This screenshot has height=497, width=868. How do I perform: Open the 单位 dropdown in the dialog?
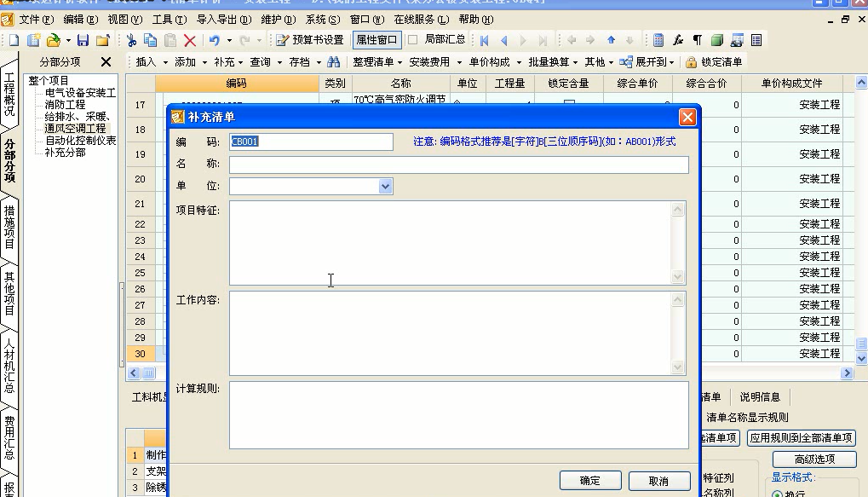tap(385, 186)
